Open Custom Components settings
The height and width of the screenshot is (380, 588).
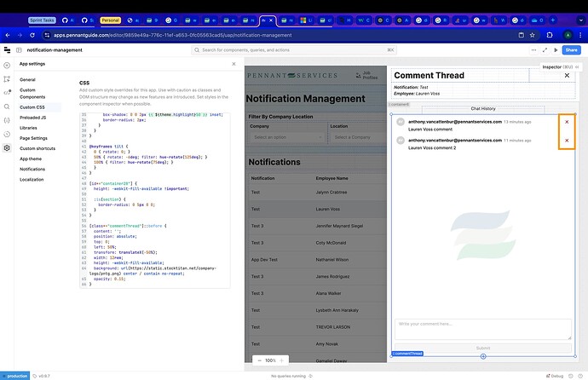tap(32, 94)
